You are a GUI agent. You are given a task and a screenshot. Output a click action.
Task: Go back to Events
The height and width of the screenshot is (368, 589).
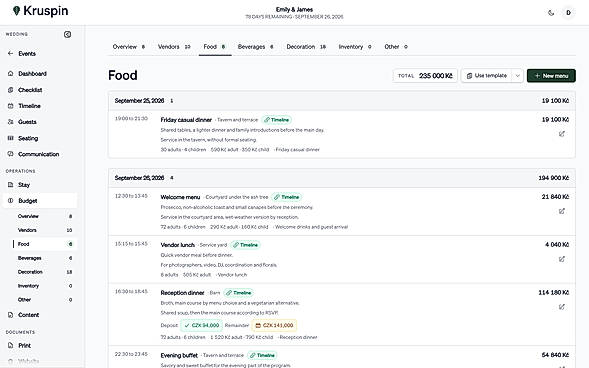tap(22, 54)
